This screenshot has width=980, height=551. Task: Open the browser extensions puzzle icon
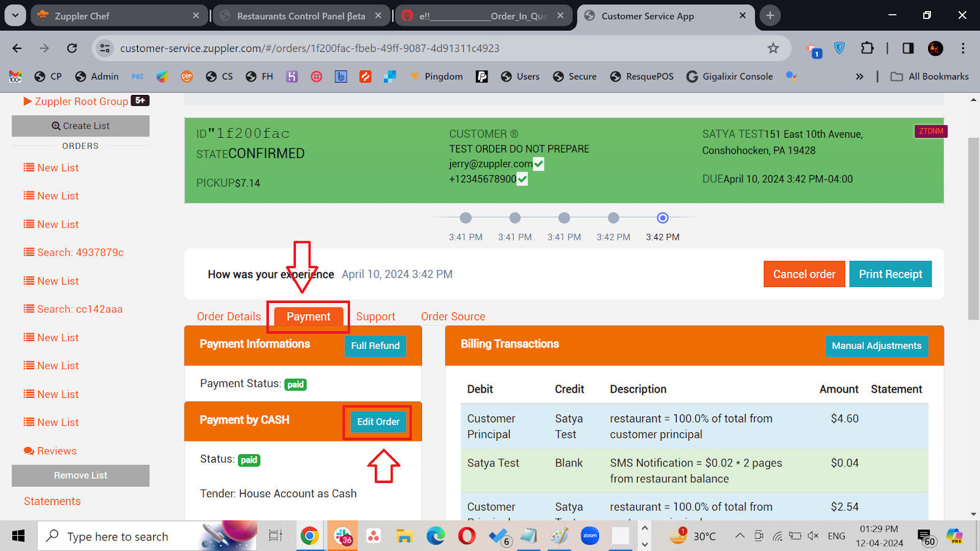[867, 48]
